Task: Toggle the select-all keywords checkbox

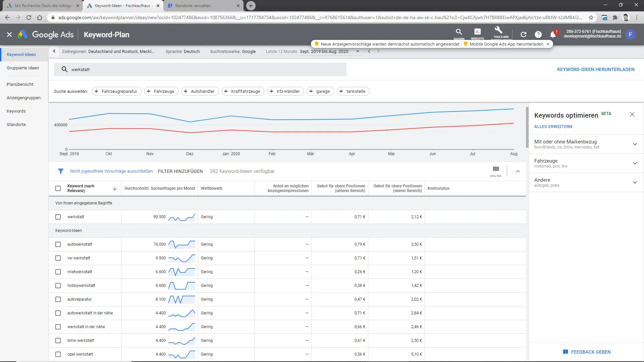Action: click(x=58, y=188)
